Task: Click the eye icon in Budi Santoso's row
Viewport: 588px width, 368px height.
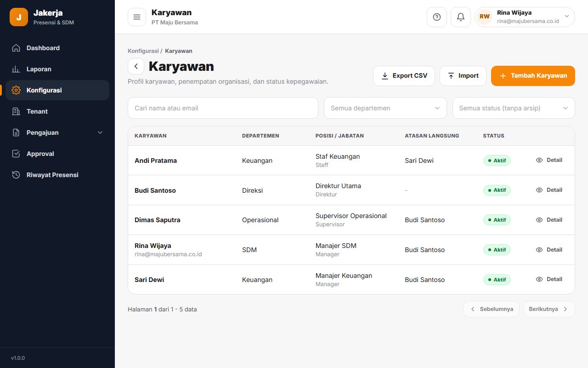Action: [539, 190]
